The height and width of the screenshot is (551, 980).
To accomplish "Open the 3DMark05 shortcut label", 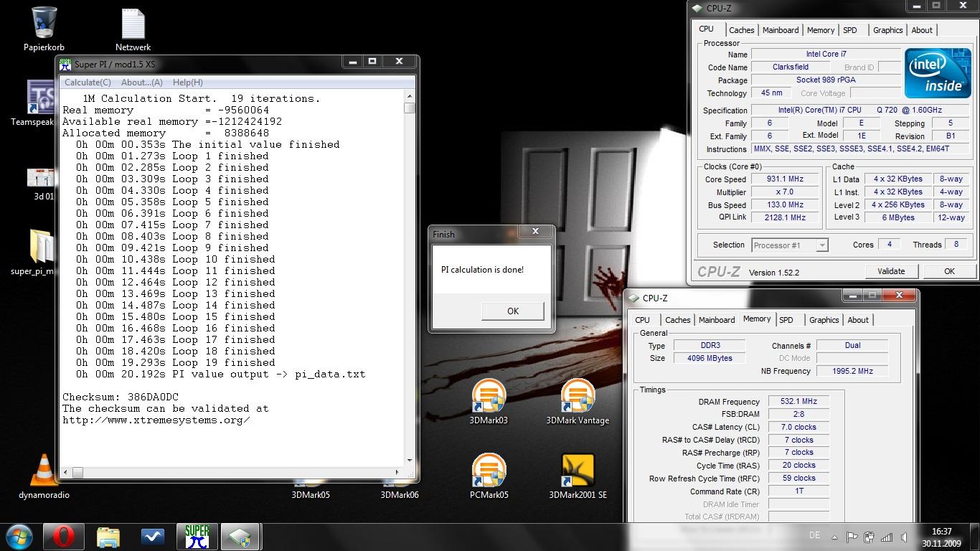I will [311, 494].
